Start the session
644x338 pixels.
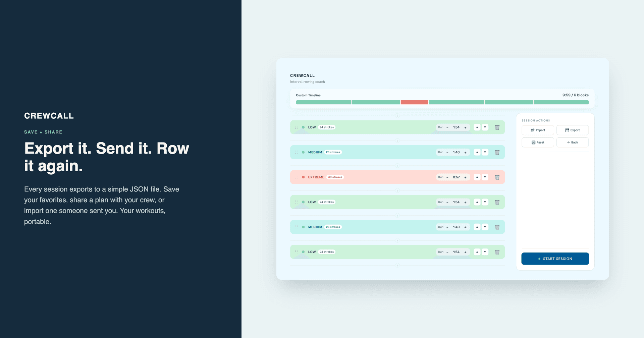pos(555,259)
